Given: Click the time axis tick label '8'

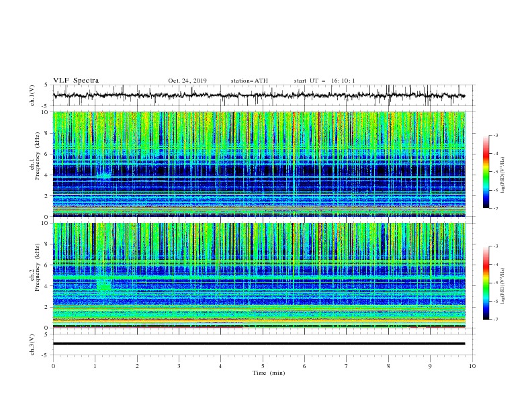Looking at the screenshot, I should 388,366.
